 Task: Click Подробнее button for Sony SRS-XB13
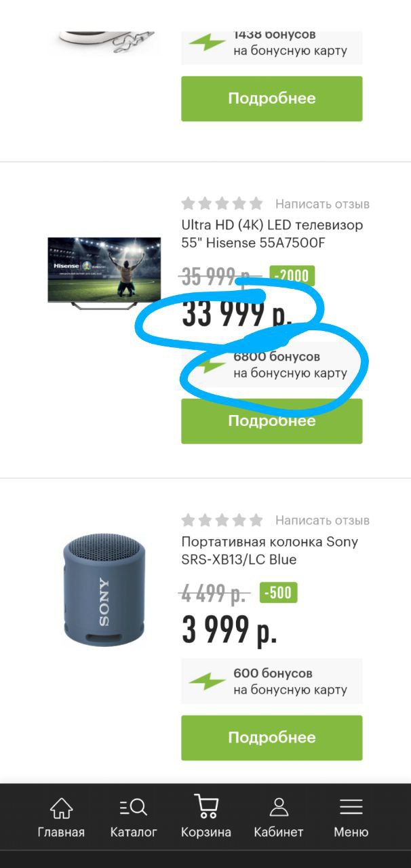pos(272,738)
